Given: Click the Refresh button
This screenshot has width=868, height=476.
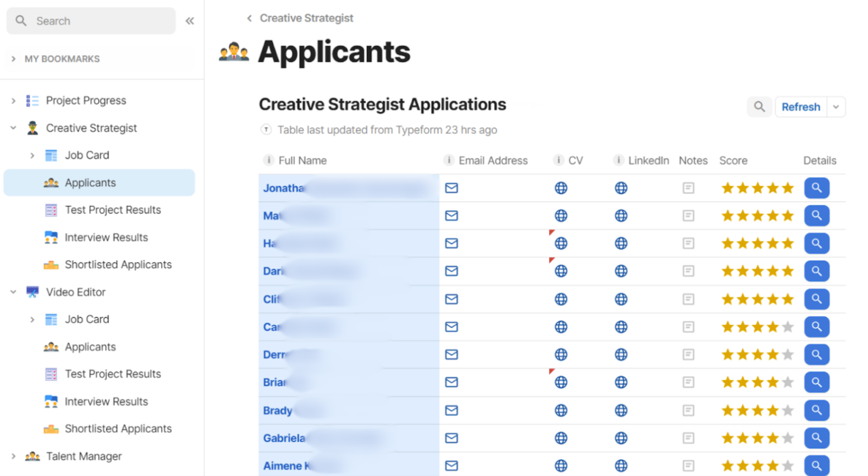Looking at the screenshot, I should coord(801,107).
